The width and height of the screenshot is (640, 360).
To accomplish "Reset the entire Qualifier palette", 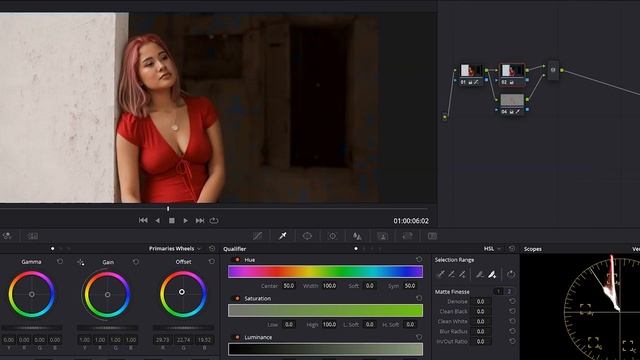I will tap(511, 249).
